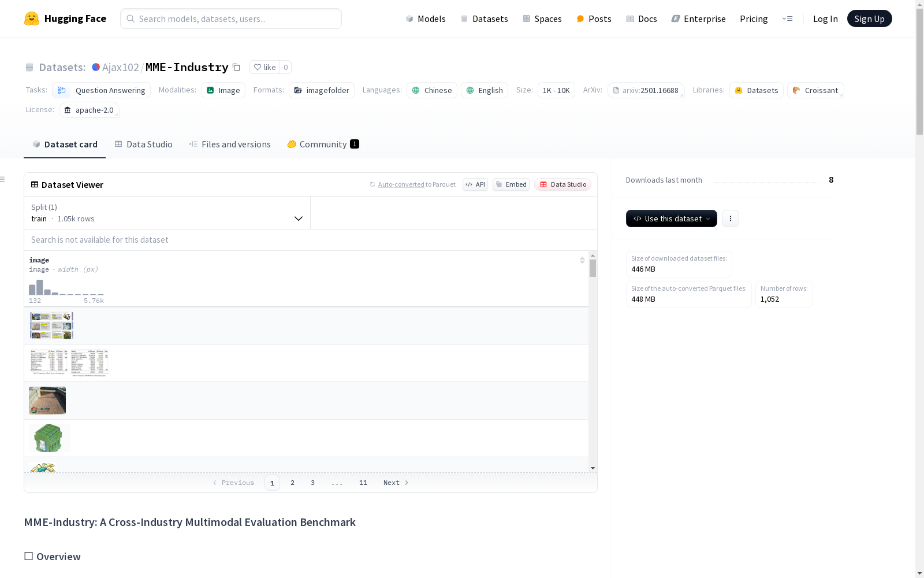This screenshot has width=924, height=578.
Task: Open the arxiv:2501.16688 tag
Action: (646, 90)
